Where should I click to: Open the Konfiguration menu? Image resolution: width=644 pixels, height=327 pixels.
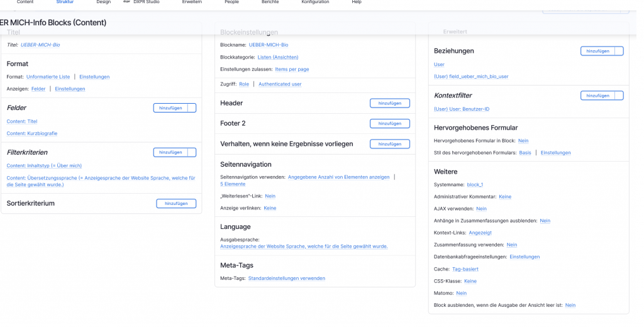pos(315,3)
